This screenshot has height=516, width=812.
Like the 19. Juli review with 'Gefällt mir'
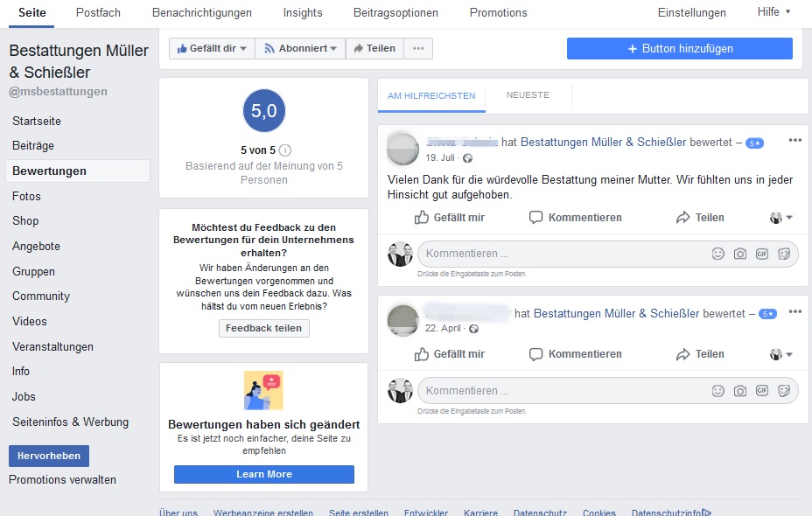click(x=450, y=218)
